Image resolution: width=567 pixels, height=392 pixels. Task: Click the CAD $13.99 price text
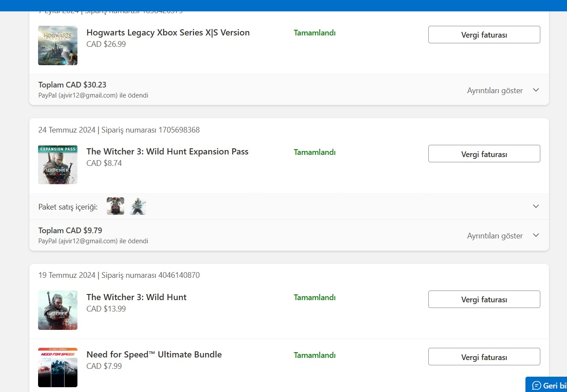(106, 309)
